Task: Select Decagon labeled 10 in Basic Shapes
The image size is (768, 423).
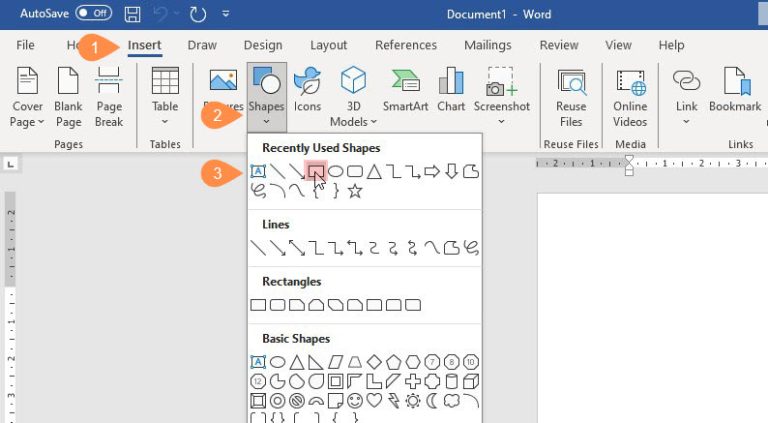Action: click(471, 362)
